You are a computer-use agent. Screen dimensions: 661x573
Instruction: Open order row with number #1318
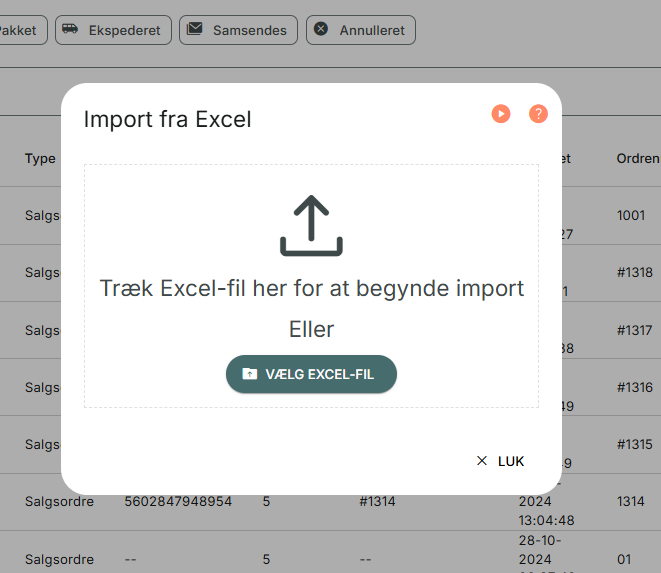click(635, 272)
